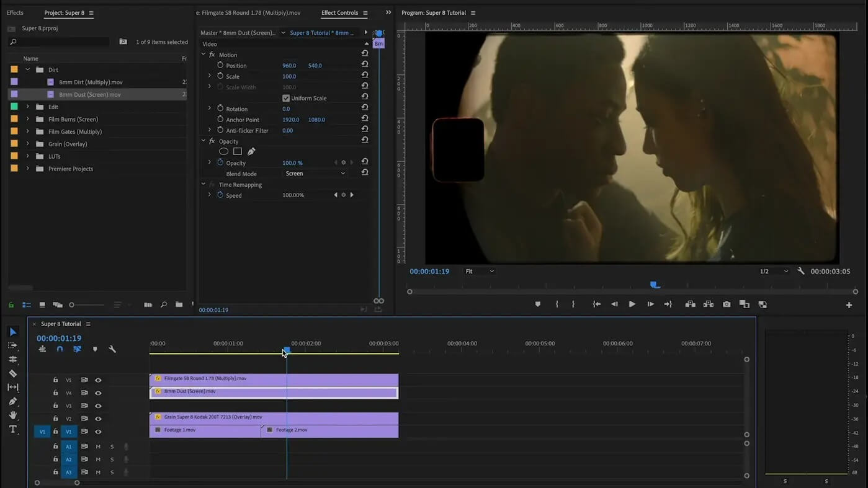Select the Pen tool in the tools panel

[12, 401]
